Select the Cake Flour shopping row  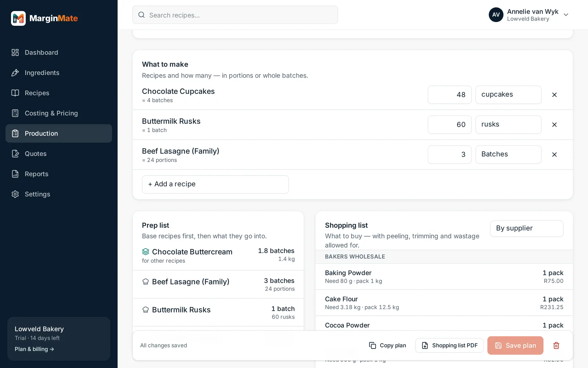pos(444,303)
